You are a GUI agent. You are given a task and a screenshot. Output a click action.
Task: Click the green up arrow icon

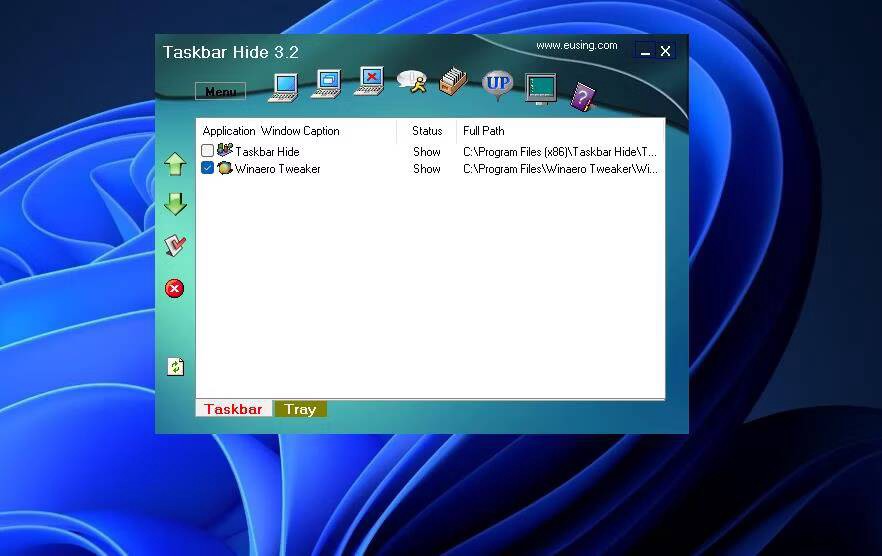tap(176, 164)
